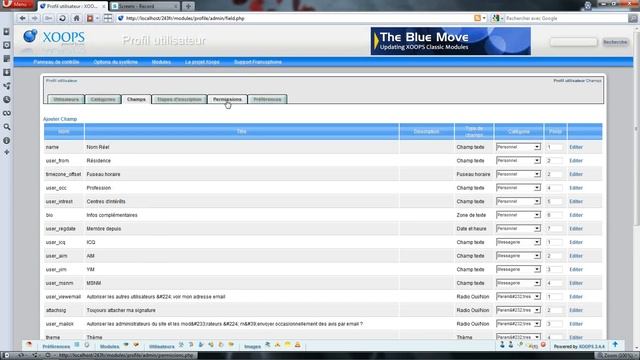Open Support Francophone menu
640x360 pixels.
tap(258, 62)
